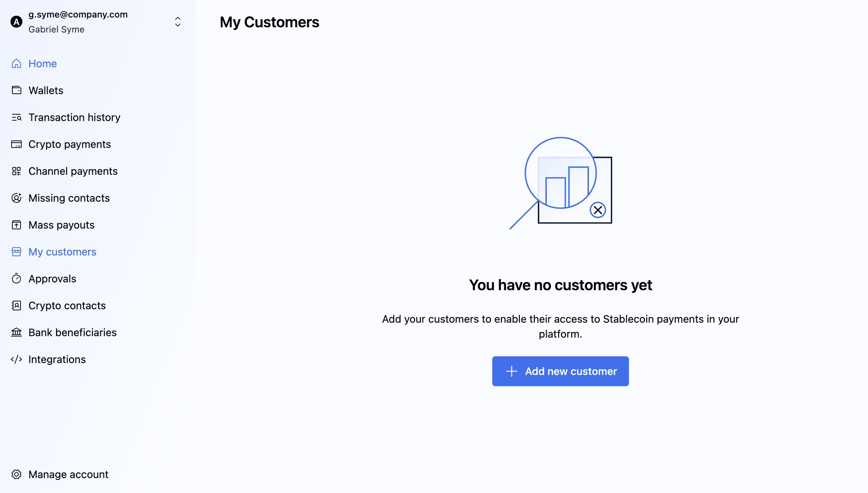The image size is (868, 493).
Task: Click the Integrations code icon
Action: coord(16,359)
